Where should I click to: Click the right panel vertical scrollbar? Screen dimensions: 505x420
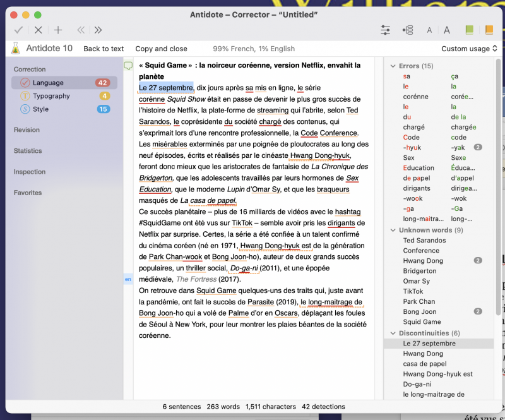click(498, 187)
